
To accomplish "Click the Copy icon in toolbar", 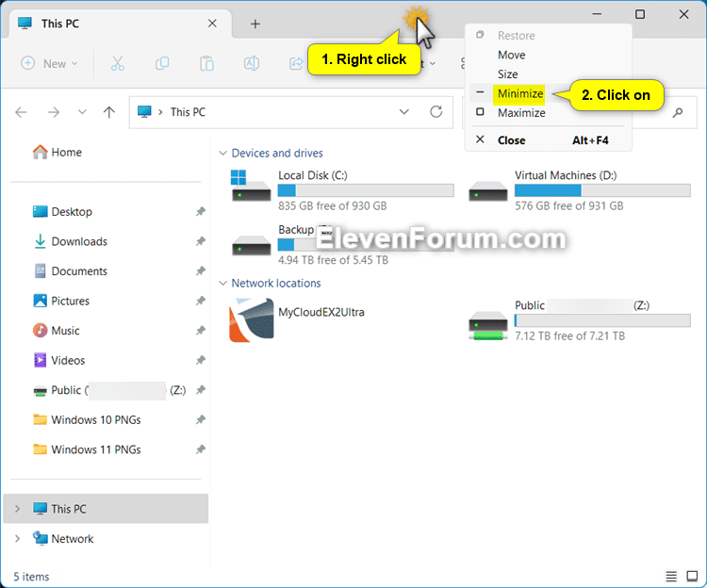I will [x=162, y=63].
